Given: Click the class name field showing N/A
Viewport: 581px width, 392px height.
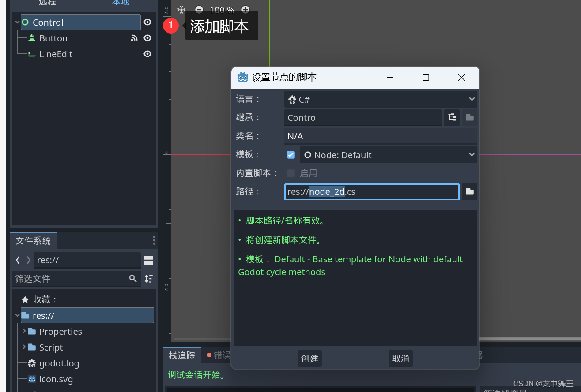Looking at the screenshot, I should click(381, 136).
